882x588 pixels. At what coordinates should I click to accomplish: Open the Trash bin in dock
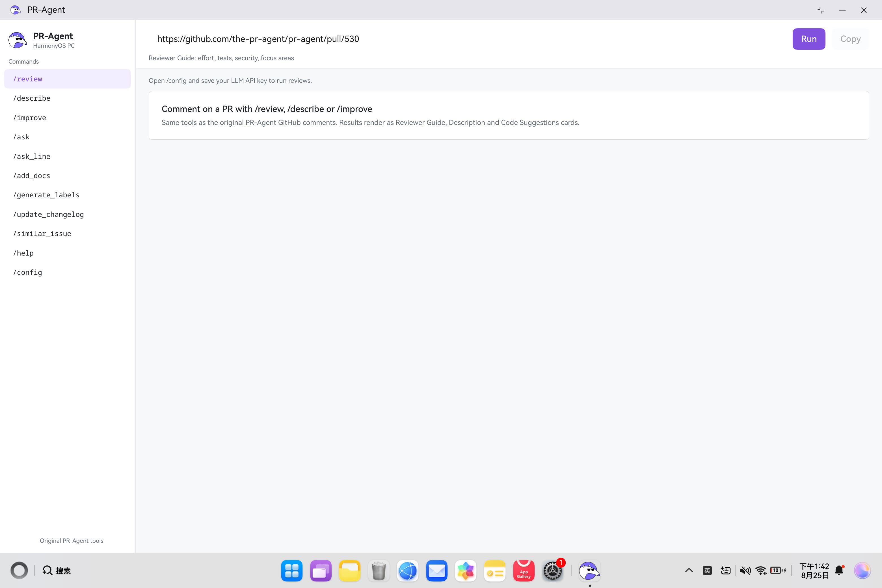tap(379, 571)
